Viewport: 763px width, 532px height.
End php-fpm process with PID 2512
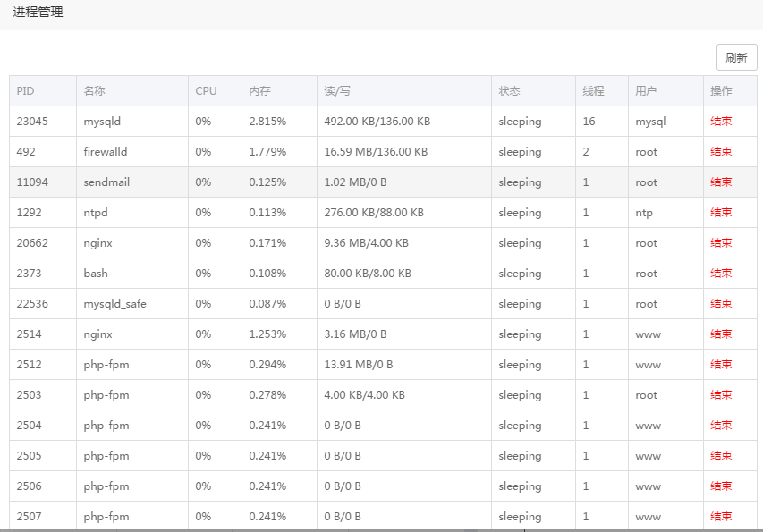721,365
